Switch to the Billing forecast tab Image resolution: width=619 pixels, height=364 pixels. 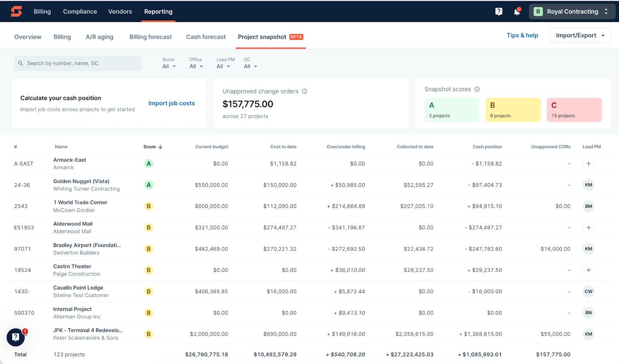tap(150, 37)
